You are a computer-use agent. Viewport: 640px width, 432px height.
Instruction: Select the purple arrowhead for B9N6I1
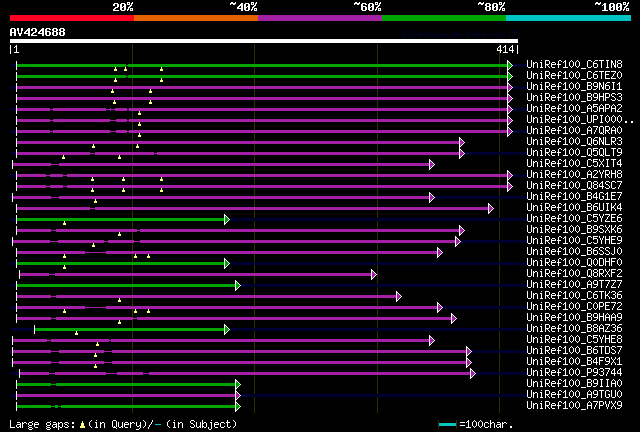(x=510, y=87)
